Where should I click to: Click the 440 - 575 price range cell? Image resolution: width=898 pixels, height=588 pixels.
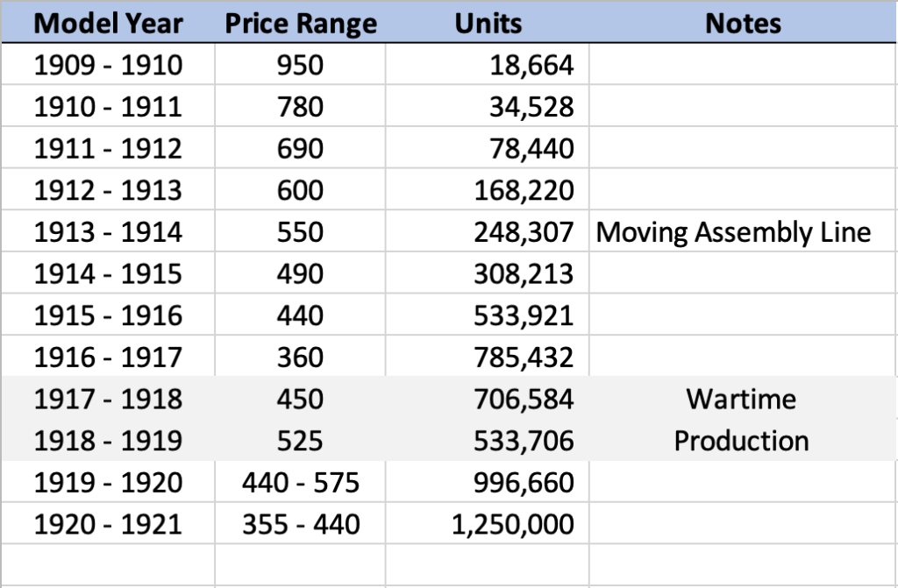tap(300, 482)
